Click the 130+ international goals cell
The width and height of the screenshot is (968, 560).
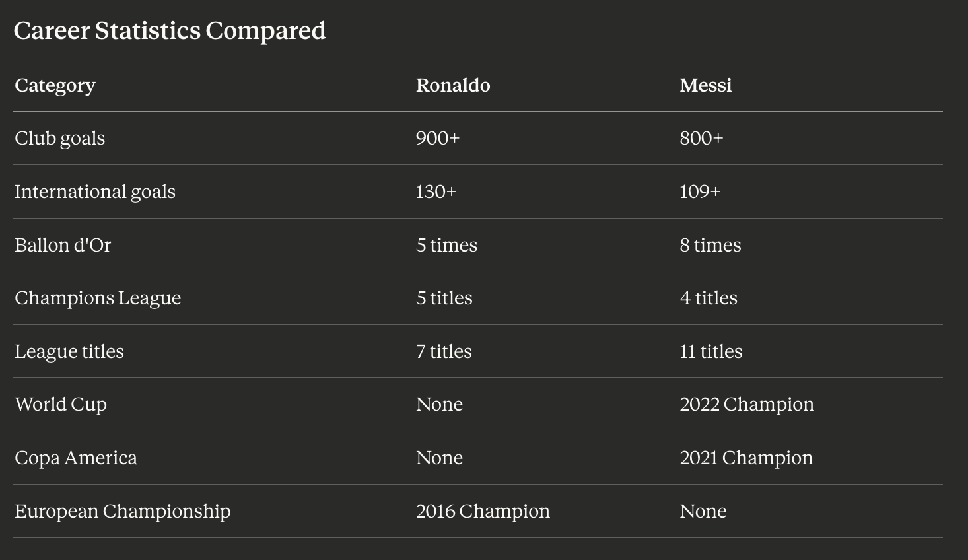pos(436,192)
